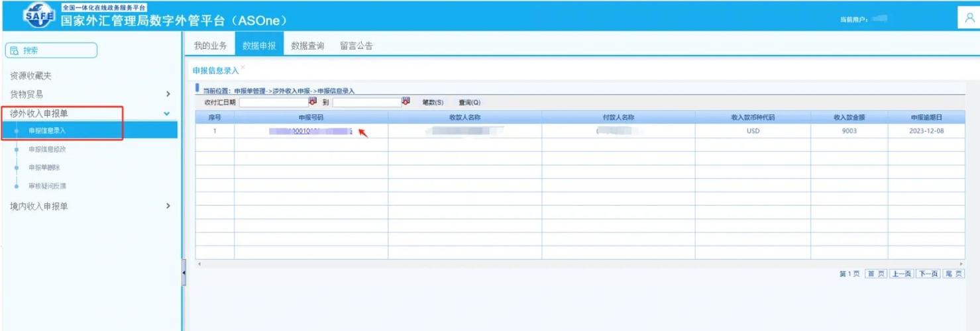Screen dimensions: 980x331
Task: Close the 申报信息录入 tab
Action: [x=243, y=68]
